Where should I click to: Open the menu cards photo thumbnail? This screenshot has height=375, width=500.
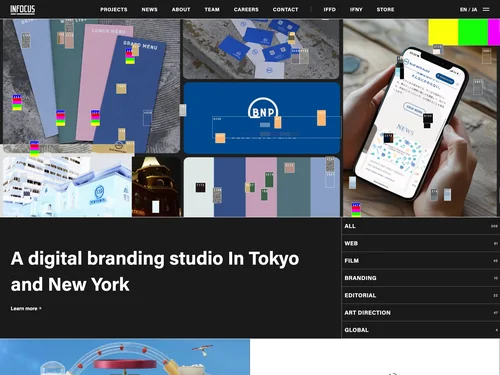coord(91,86)
